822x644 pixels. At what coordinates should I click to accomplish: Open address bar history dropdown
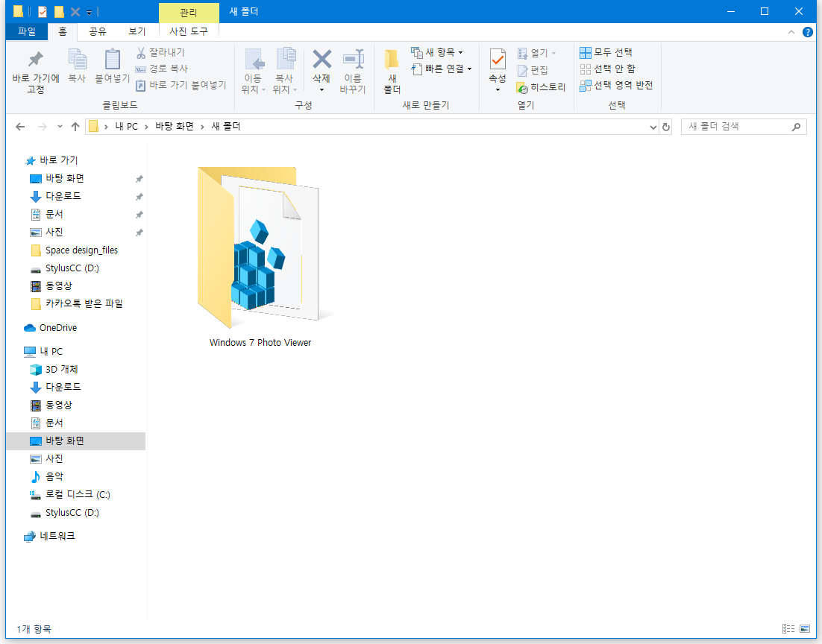[x=653, y=127]
